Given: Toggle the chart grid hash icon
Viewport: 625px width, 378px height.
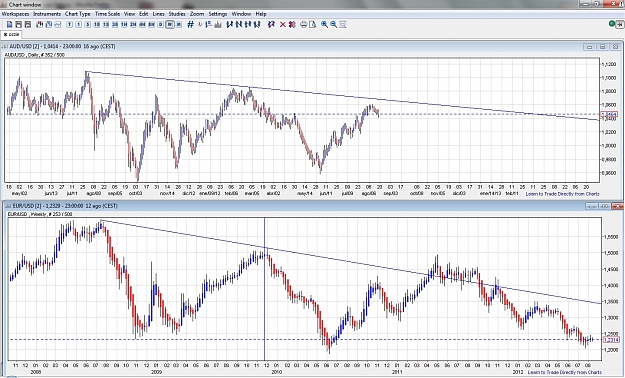Looking at the screenshot, I should coord(191,25).
